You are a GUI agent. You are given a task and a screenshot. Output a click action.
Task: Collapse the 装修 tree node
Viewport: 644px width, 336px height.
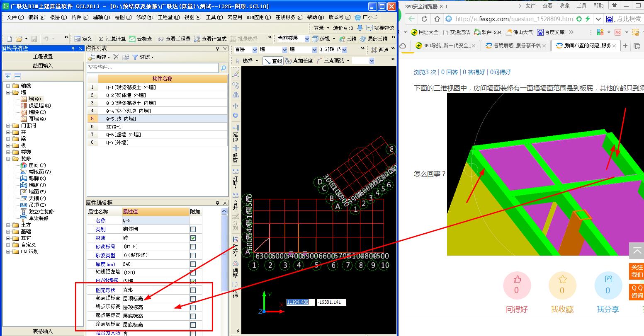(8, 159)
